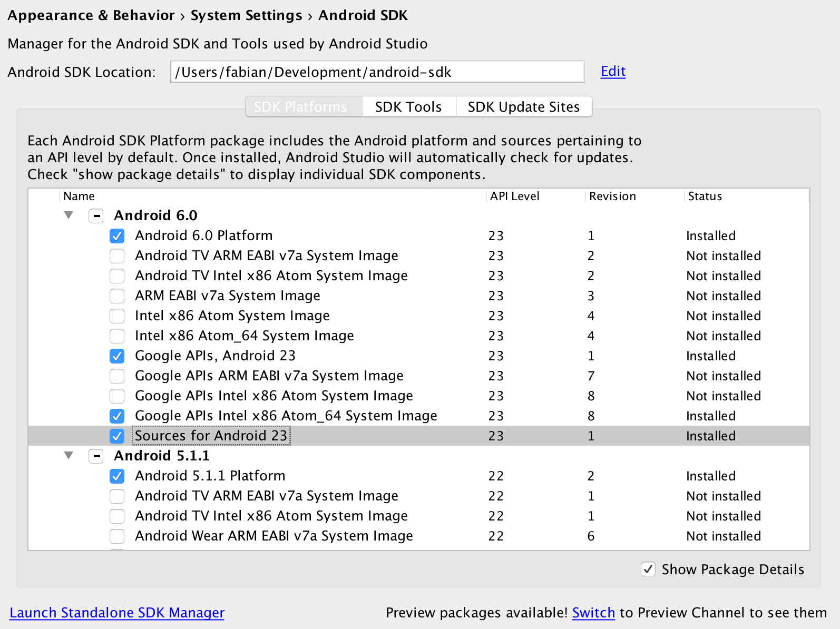The height and width of the screenshot is (629, 840).
Task: Click 'Google APIs ARM EABI v7a System Image' name
Action: tap(269, 376)
